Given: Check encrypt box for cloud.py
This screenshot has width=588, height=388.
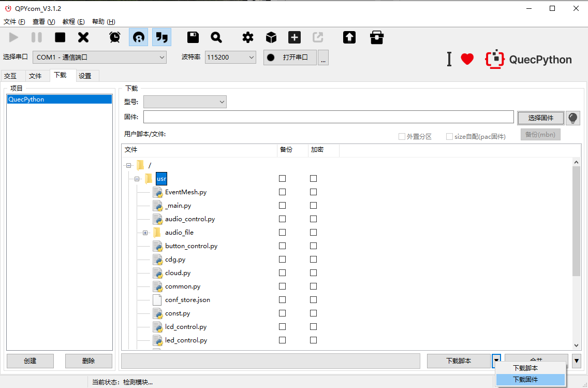Looking at the screenshot, I should pos(314,273).
